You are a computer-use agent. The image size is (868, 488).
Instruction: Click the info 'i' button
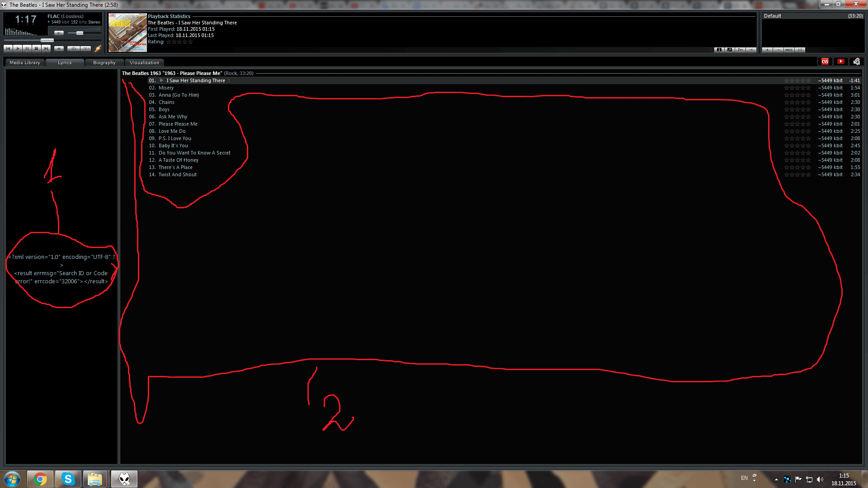pyautogui.click(x=719, y=50)
